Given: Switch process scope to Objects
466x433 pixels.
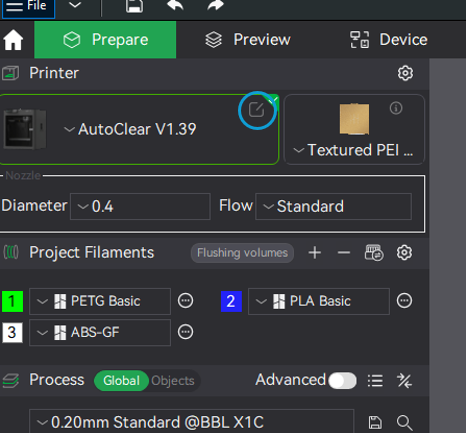Looking at the screenshot, I should pos(173,380).
